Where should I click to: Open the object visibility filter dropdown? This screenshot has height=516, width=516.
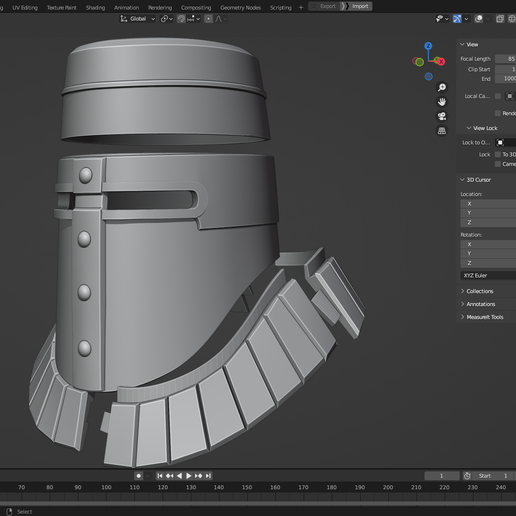pyautogui.click(x=442, y=19)
